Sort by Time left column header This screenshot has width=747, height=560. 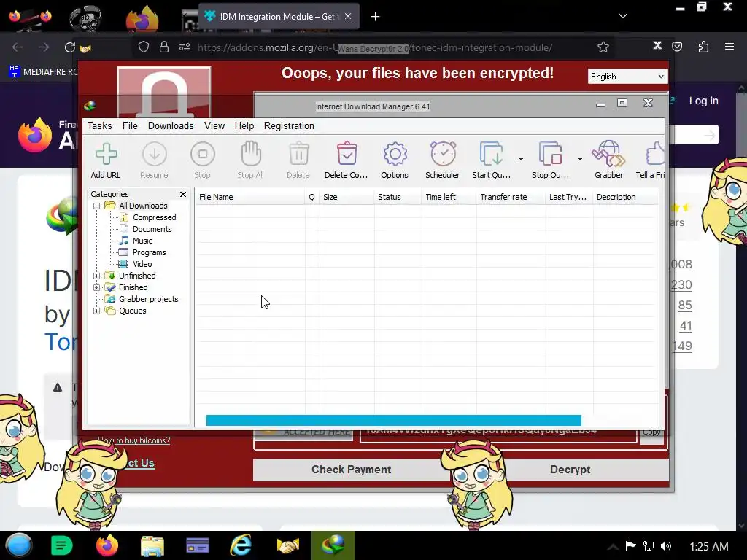pos(449,197)
